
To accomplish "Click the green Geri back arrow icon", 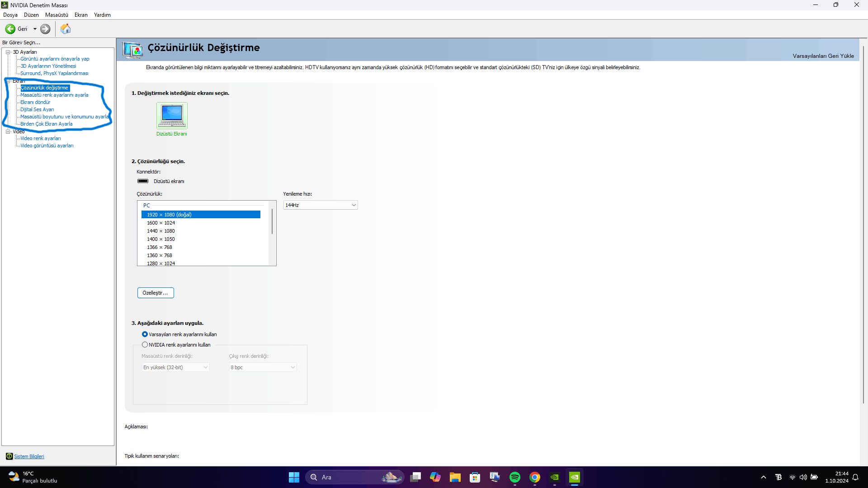I will pos(10,29).
